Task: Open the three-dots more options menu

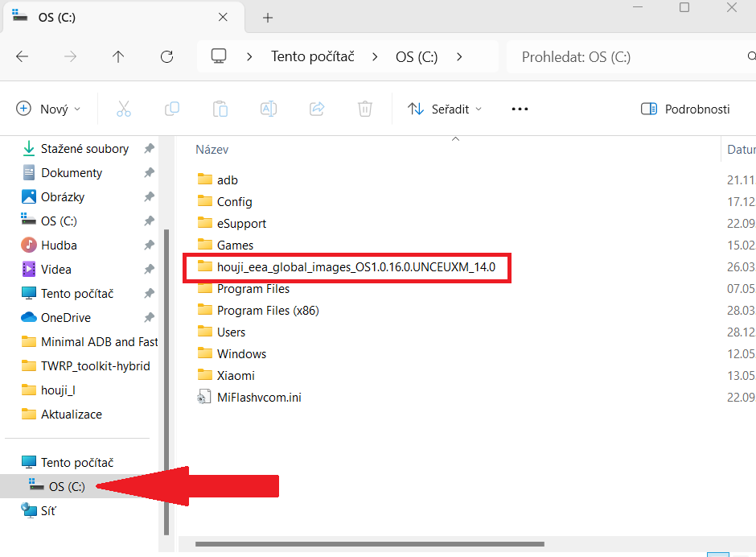Action: coord(520,109)
